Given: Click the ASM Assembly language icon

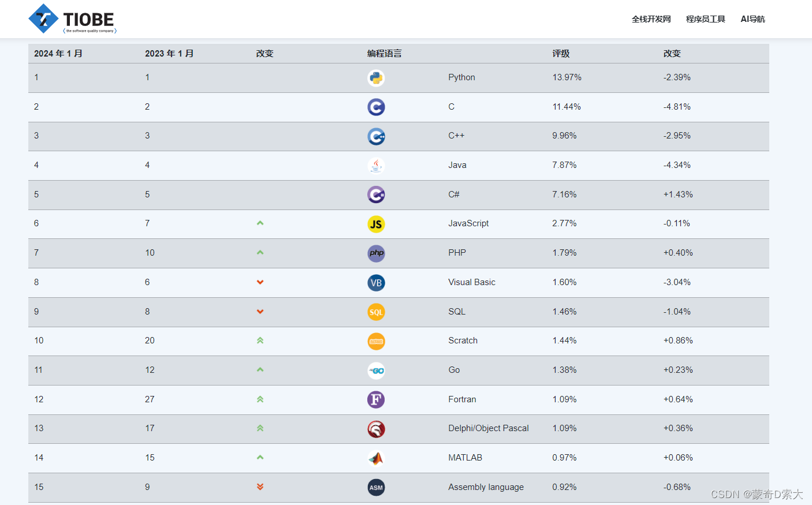Looking at the screenshot, I should pyautogui.click(x=376, y=488).
